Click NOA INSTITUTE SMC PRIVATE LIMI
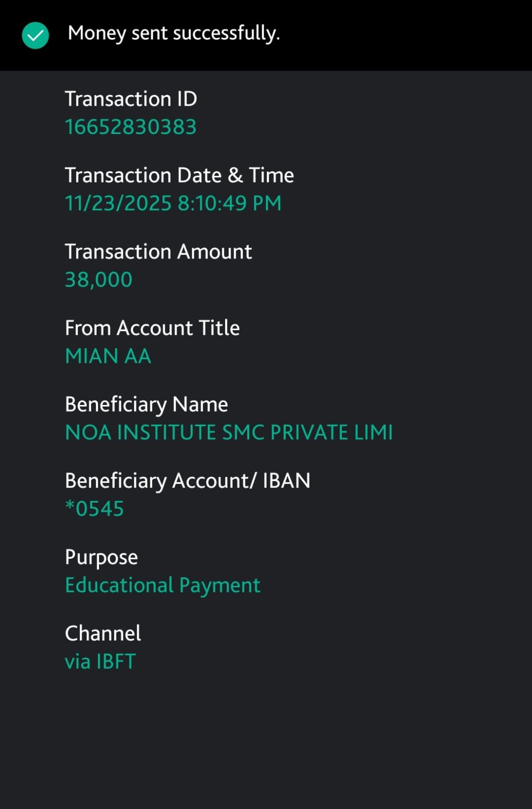Image resolution: width=532 pixels, height=809 pixels. 229,432
